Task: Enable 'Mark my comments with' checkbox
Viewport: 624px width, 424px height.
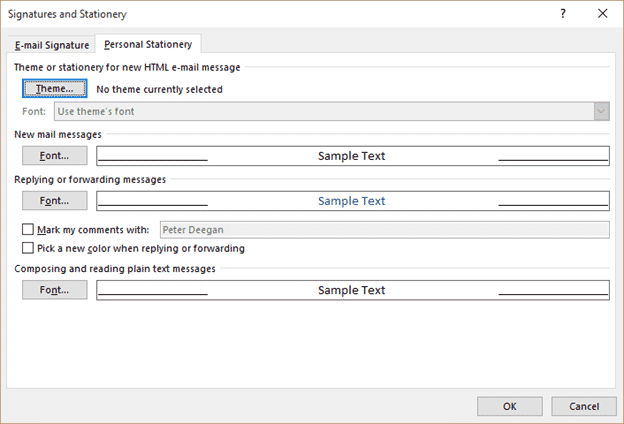Action: [x=27, y=229]
